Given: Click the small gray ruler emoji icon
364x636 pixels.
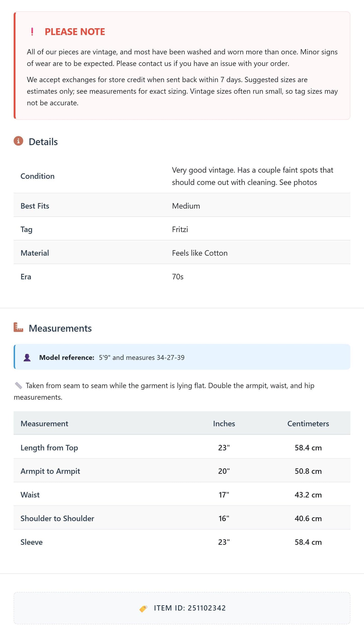Looking at the screenshot, I should tap(18, 385).
